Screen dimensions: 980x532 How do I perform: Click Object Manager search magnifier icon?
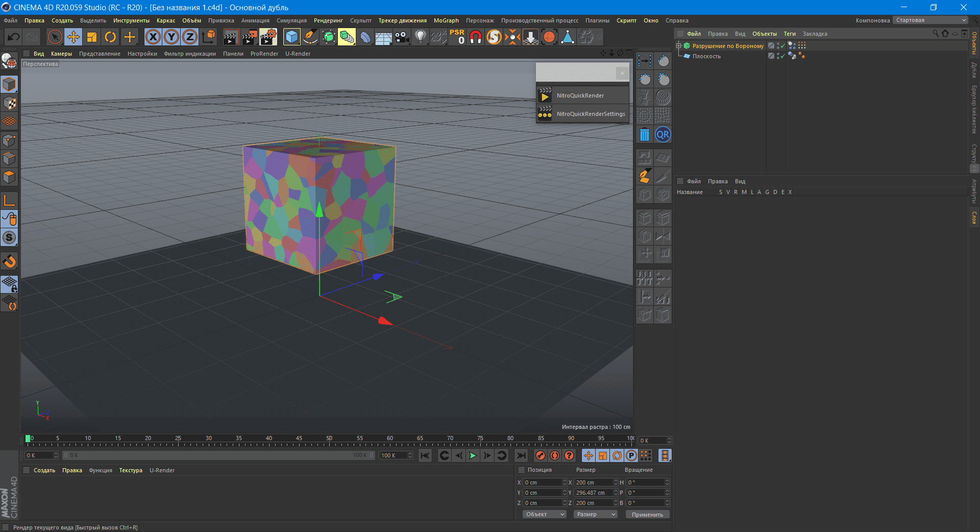(936, 34)
